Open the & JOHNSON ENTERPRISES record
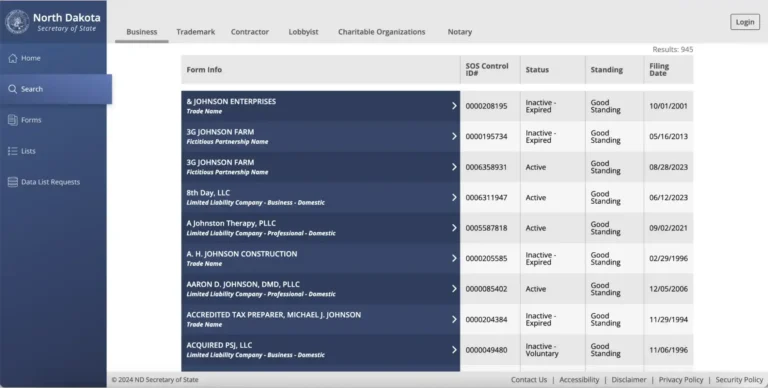This screenshot has width=768, height=388. [320, 106]
